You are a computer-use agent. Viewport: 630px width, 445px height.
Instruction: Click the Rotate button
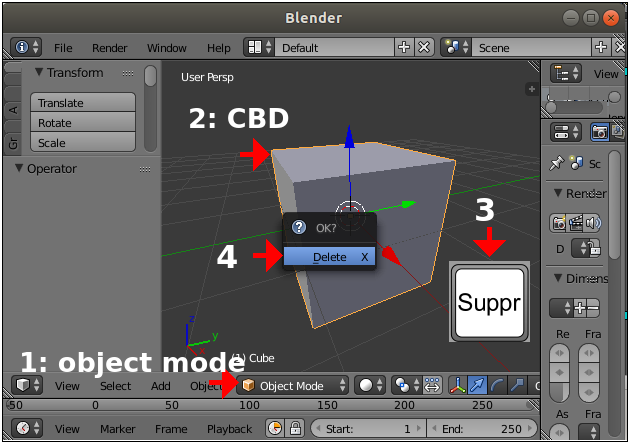click(x=83, y=122)
